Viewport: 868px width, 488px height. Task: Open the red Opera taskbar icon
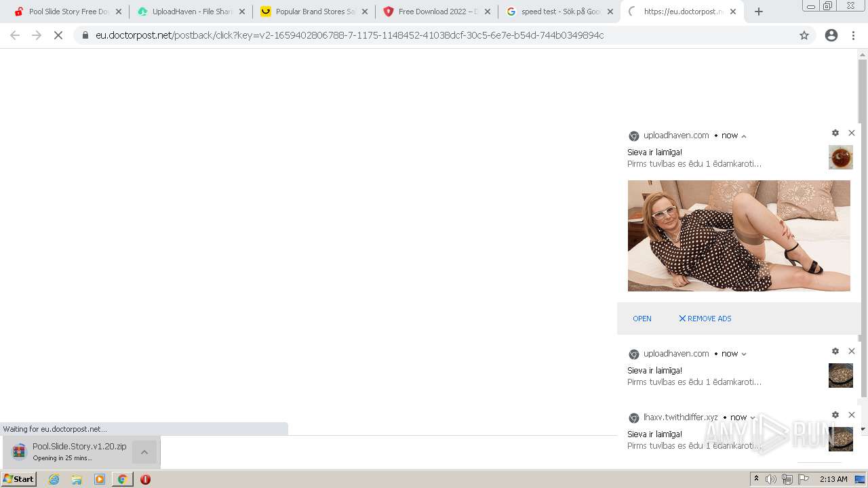(x=145, y=479)
